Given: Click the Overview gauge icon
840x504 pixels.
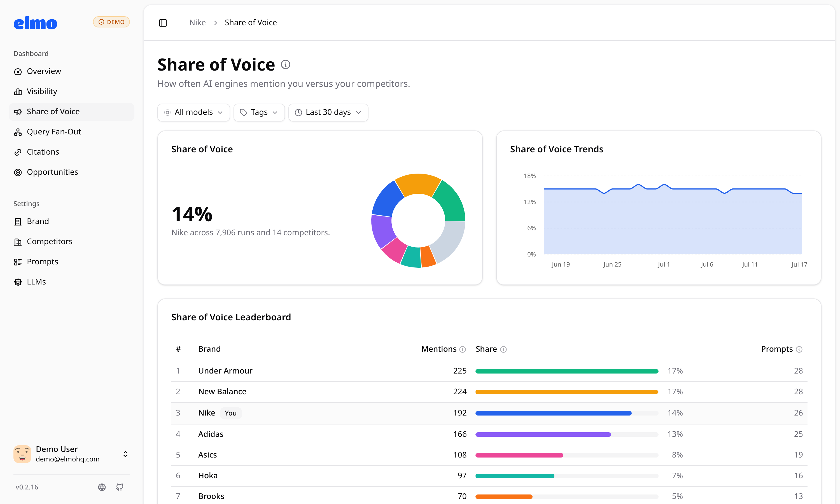Looking at the screenshot, I should 18,72.
